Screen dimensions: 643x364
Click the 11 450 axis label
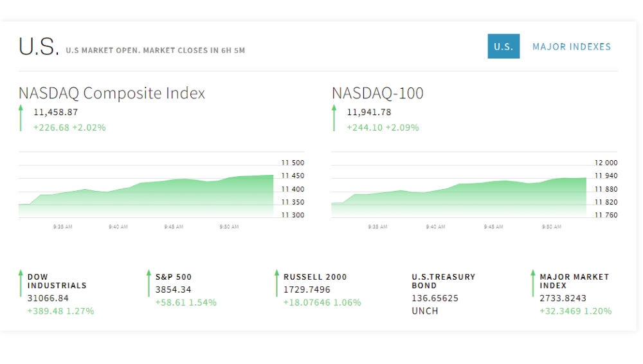(x=293, y=176)
